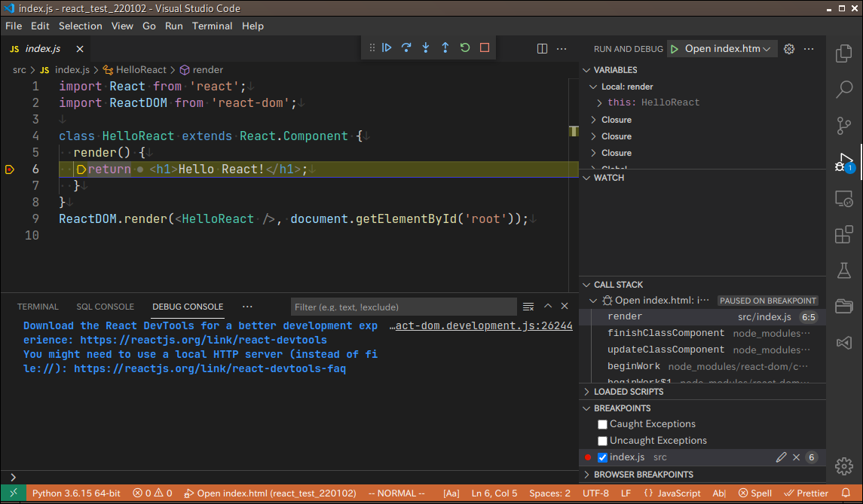
Task: Enable Caught Exceptions breakpoint
Action: click(x=603, y=424)
